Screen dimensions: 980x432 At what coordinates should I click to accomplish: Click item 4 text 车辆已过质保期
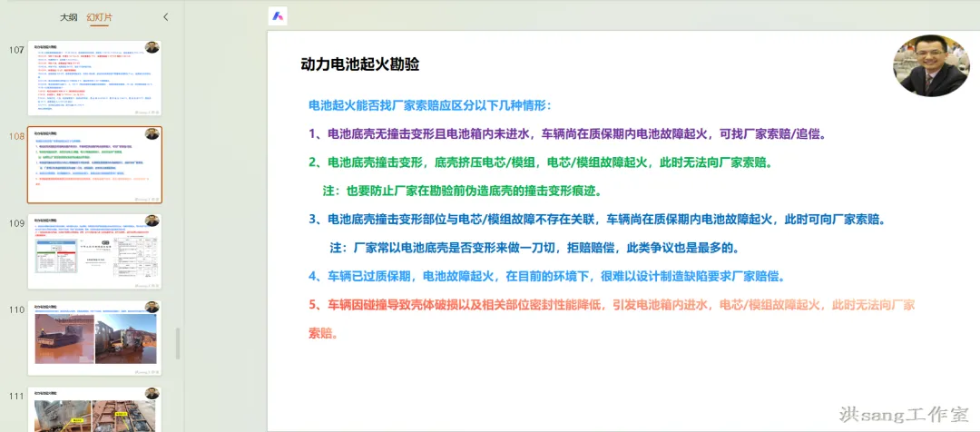tap(546, 276)
